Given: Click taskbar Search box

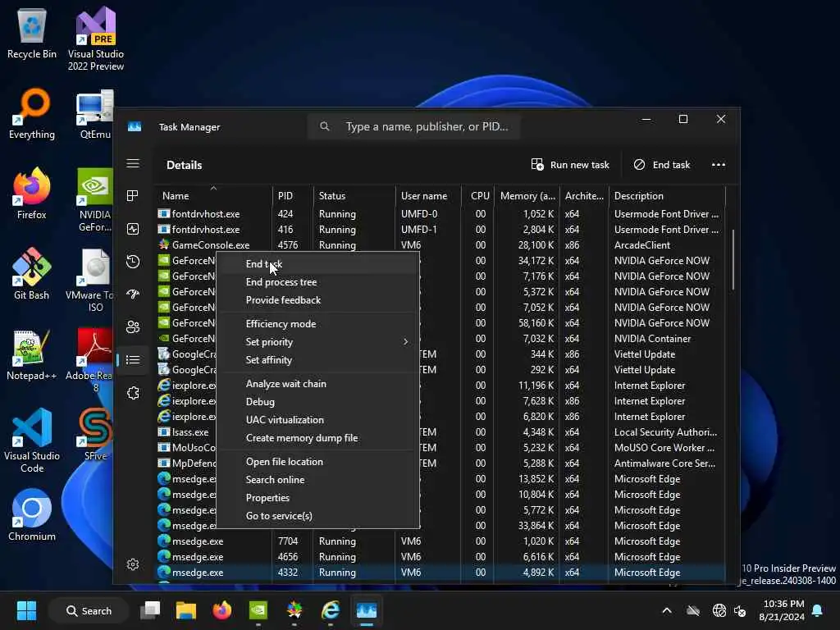Looking at the screenshot, I should (x=89, y=610).
